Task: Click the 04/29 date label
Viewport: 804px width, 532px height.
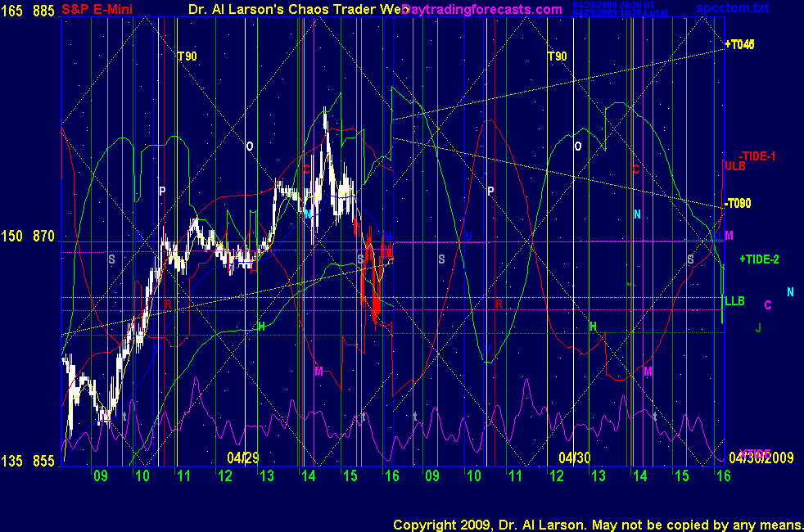Action: click(x=243, y=458)
